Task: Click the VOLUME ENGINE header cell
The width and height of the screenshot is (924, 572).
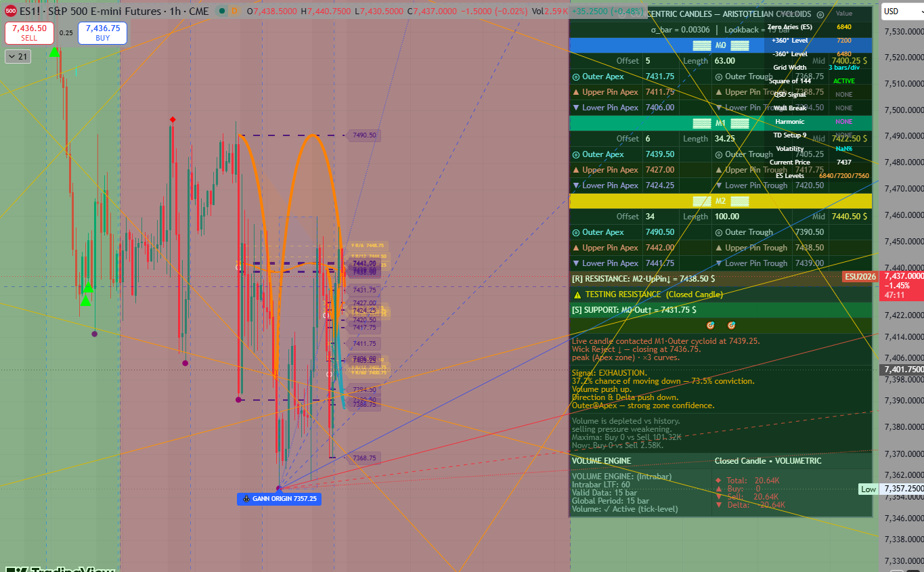Action: 640,461
